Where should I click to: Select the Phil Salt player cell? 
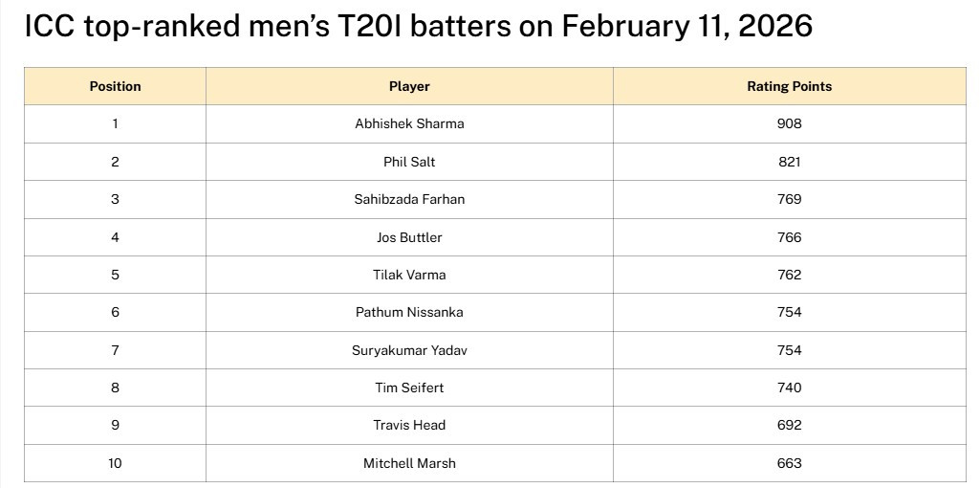409,162
